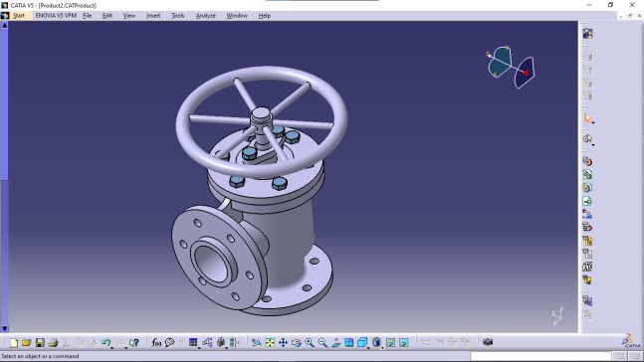Zoom out with the magnifier minus

(x=322, y=342)
